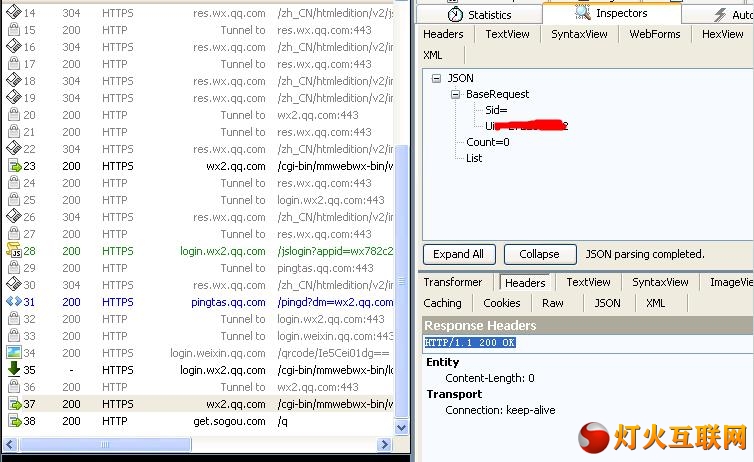Open the Inspectors tab
Viewport: 754px width, 462px height.
pyautogui.click(x=612, y=13)
